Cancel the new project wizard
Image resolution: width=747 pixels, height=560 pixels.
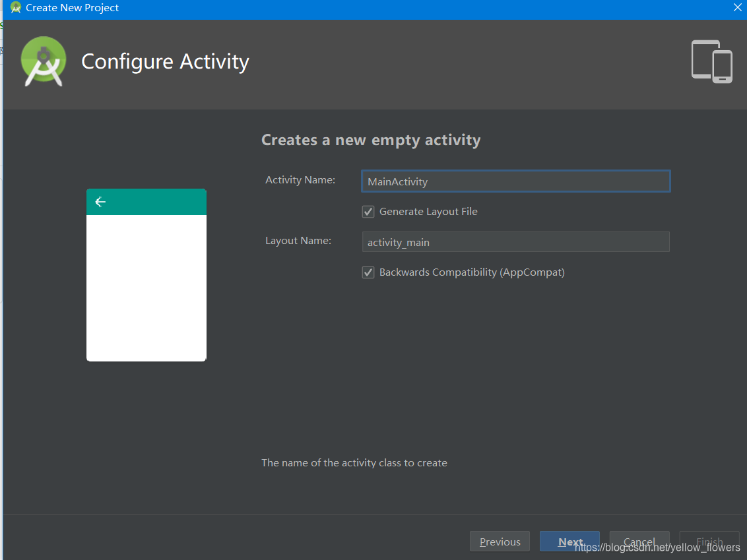[x=639, y=542]
